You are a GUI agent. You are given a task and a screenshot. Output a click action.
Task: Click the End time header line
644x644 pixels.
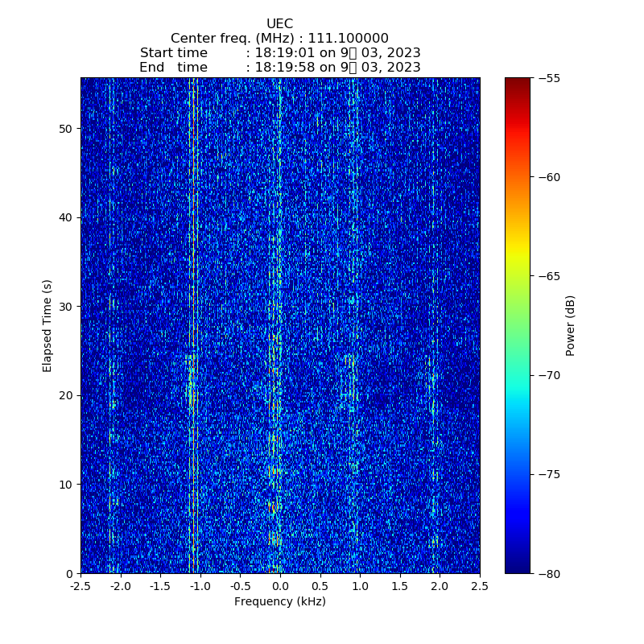pos(279,68)
